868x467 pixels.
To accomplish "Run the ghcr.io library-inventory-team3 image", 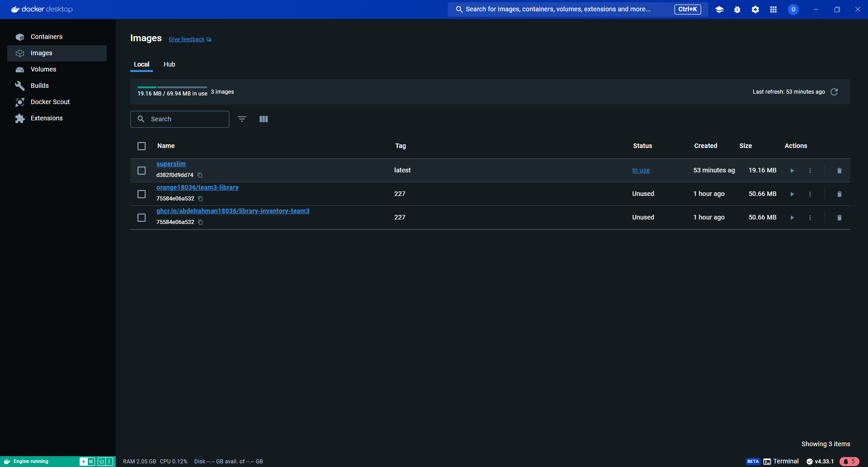I will point(792,218).
